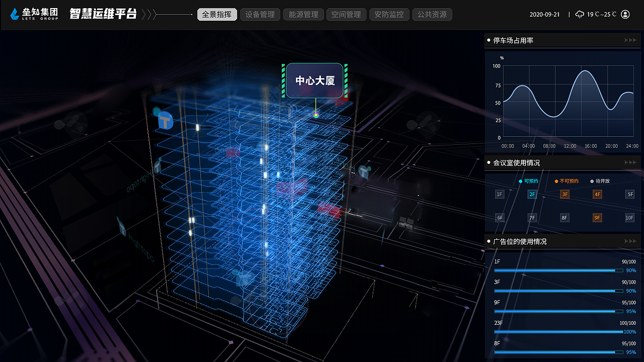Click the 12:00 chart axis label
Viewport: 644px width, 362px height.
[x=570, y=146]
